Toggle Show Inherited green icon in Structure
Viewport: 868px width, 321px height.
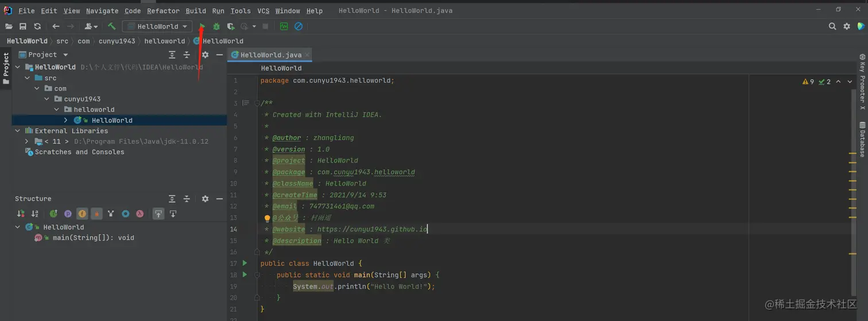click(x=53, y=214)
